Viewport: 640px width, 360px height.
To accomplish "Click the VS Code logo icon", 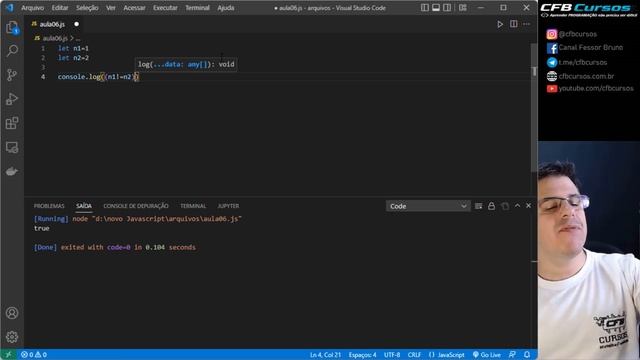I will (x=9, y=8).
